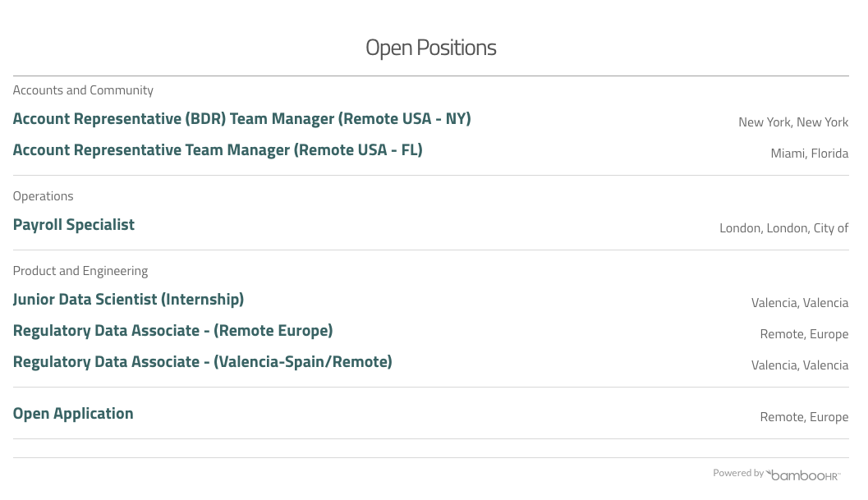Click the Miami, Florida location text
This screenshot has height=500, width=868.
tap(809, 154)
